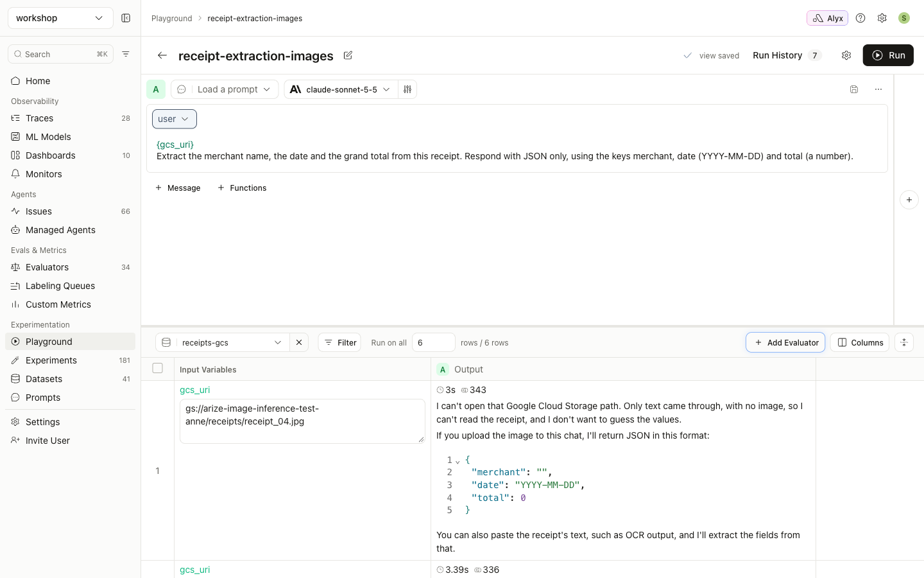Screen dimensions: 924x578
Task: Tick the select-all rows checkbox
Action: coord(158,368)
